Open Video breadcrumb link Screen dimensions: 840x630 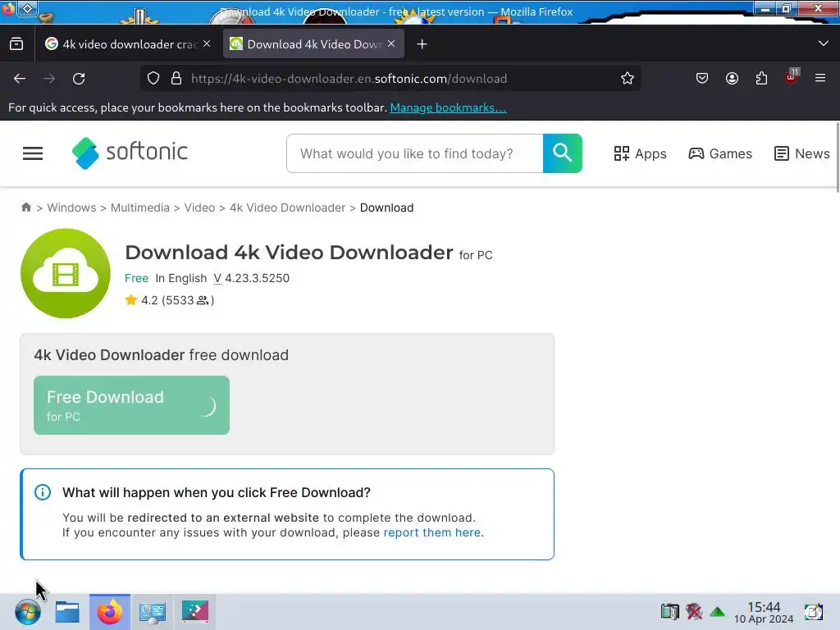pyautogui.click(x=199, y=208)
